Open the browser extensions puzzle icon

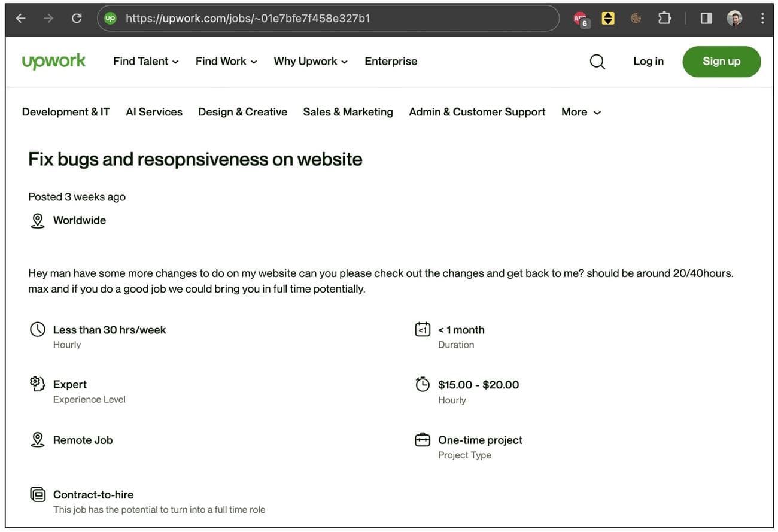tap(664, 19)
